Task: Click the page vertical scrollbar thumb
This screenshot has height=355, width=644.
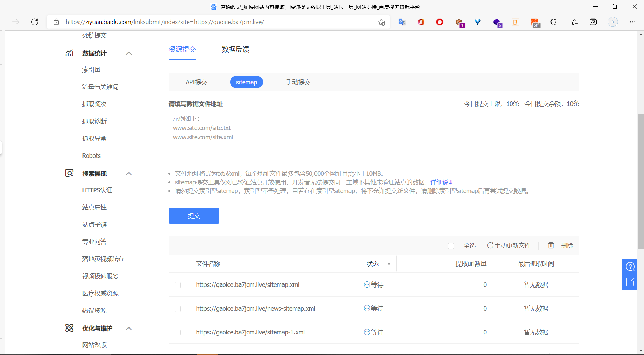Action: (641, 181)
